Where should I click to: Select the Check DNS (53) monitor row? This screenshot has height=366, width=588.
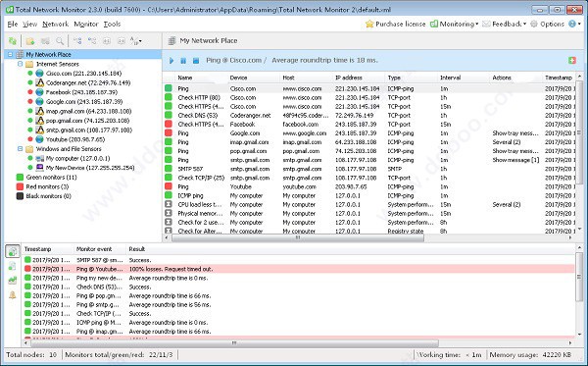pos(369,116)
